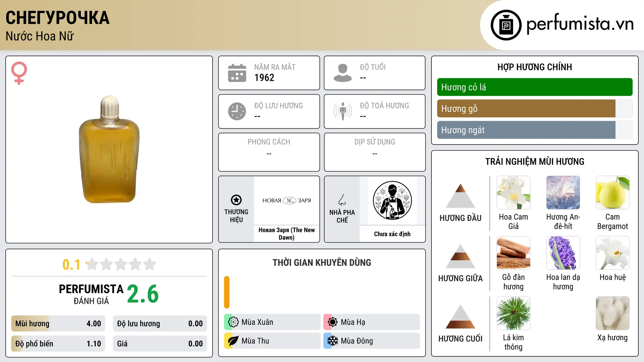Click the Mùa Đông label text
644x362 pixels.
tap(357, 341)
